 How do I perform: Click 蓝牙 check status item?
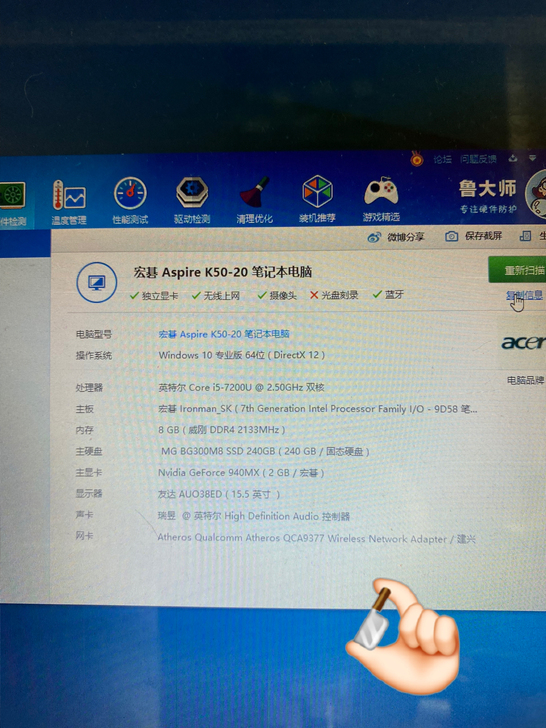[x=388, y=294]
